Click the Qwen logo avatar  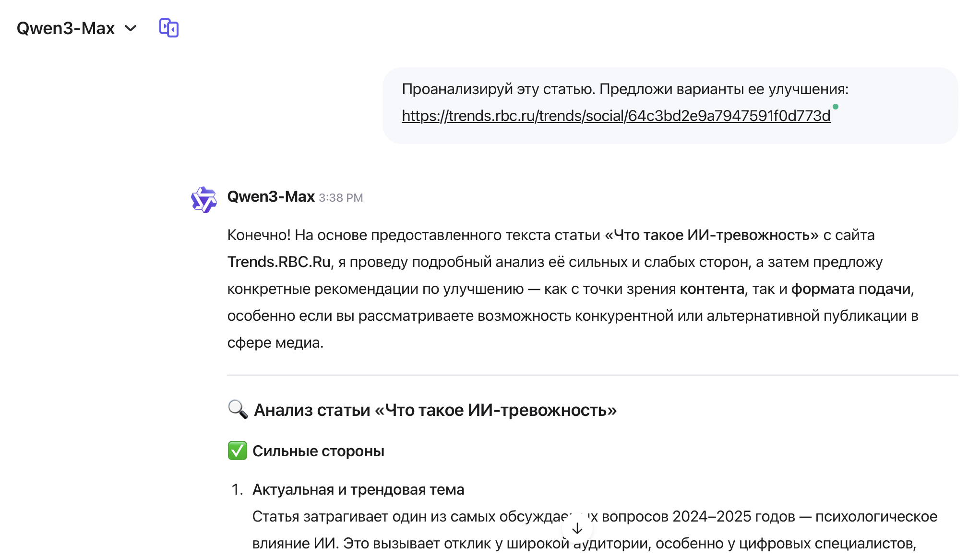tap(204, 199)
